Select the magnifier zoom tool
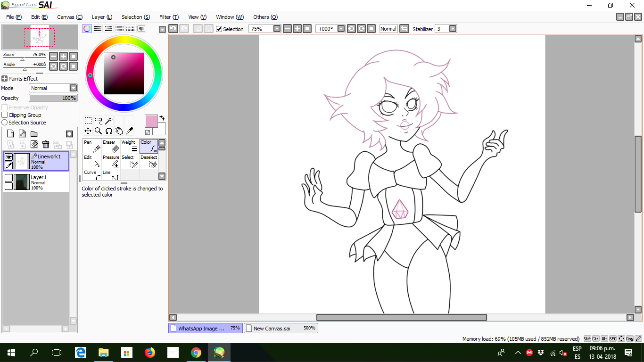Viewport: 644px width, 362px height. coord(99,131)
